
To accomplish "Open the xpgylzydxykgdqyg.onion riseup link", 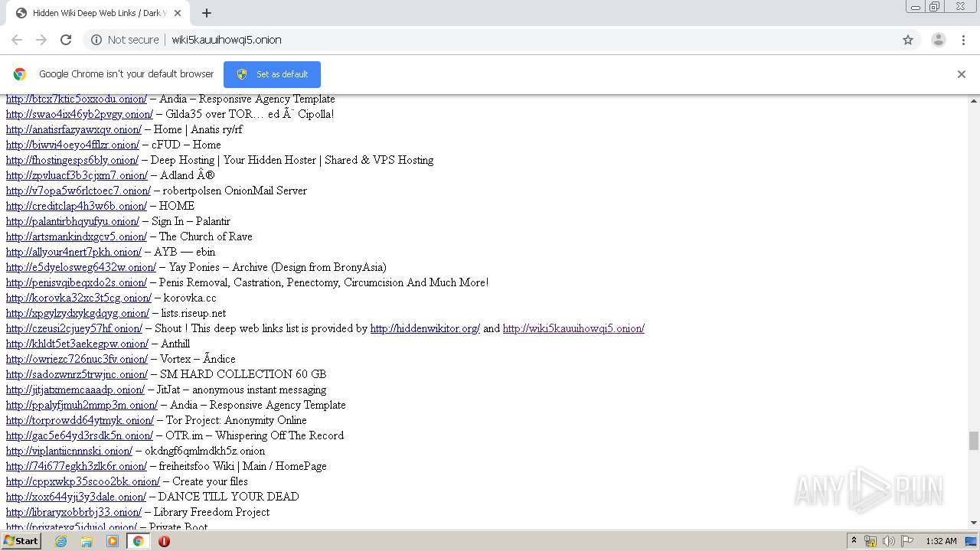I will click(77, 313).
